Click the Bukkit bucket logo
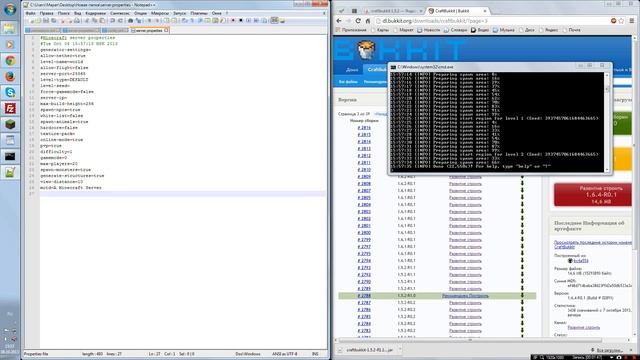Screen dimensions: 640x360 pyautogui.click(x=366, y=50)
